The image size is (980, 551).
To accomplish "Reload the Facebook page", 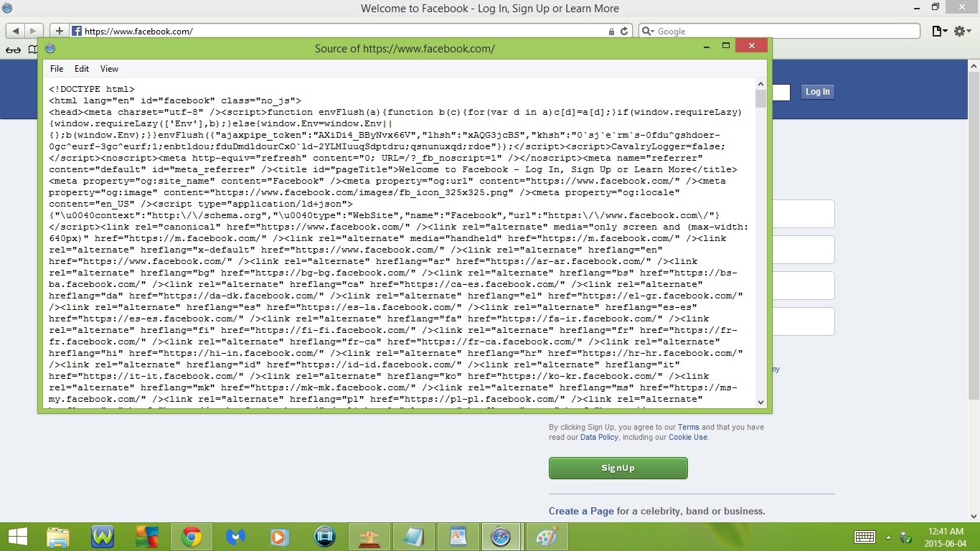I will coord(624,32).
